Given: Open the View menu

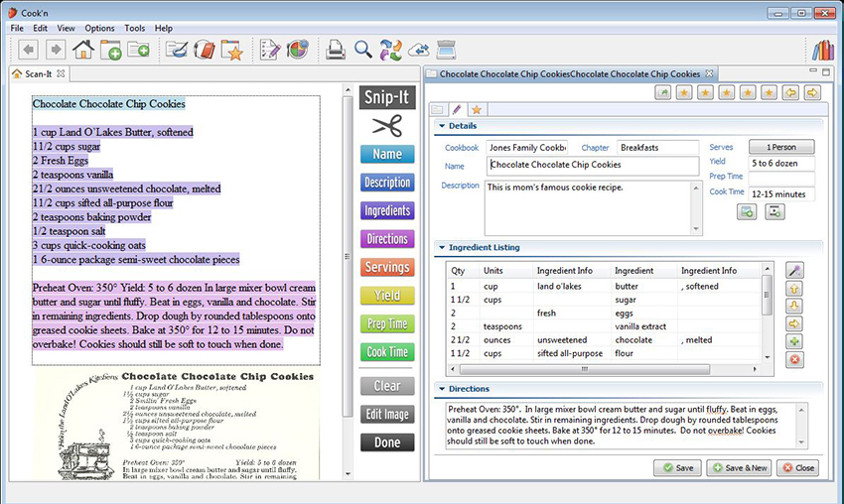Looking at the screenshot, I should pos(67,28).
